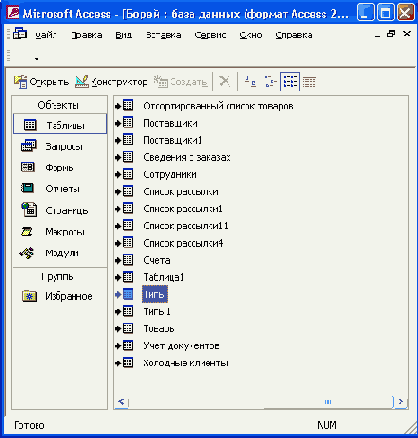This screenshot has width=418, height=438.
Task: Click the table icon beside Таблица1
Action: click(128, 276)
